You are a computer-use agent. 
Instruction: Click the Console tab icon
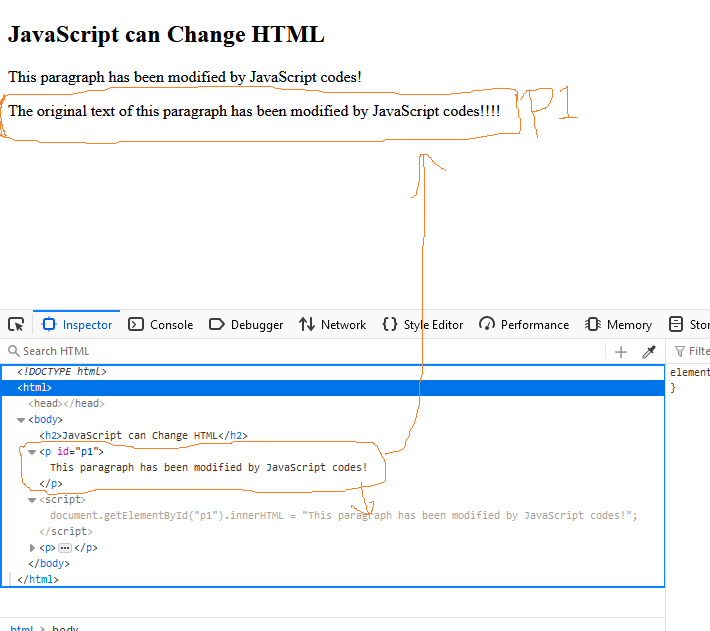coord(136,325)
